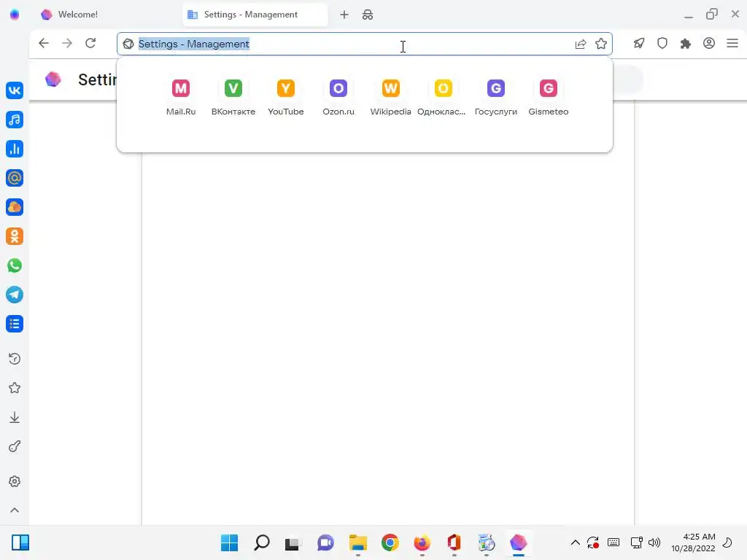Switch to the Welcome! tab
Viewport: 747px width, 560px height.
point(108,15)
